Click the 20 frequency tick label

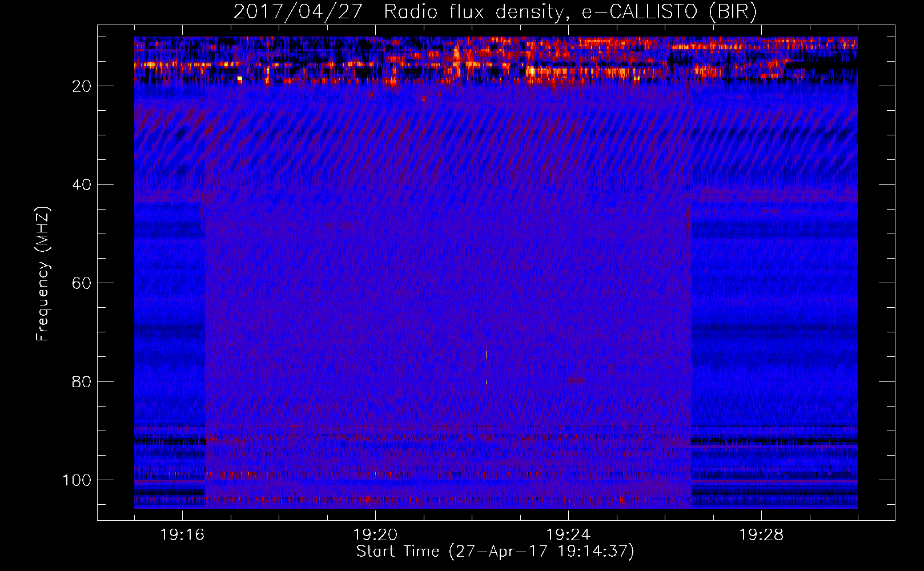82,86
